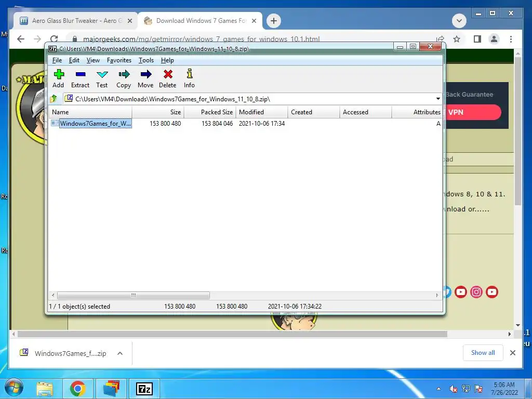
Task: Open the Edit menu
Action: [x=74, y=60]
